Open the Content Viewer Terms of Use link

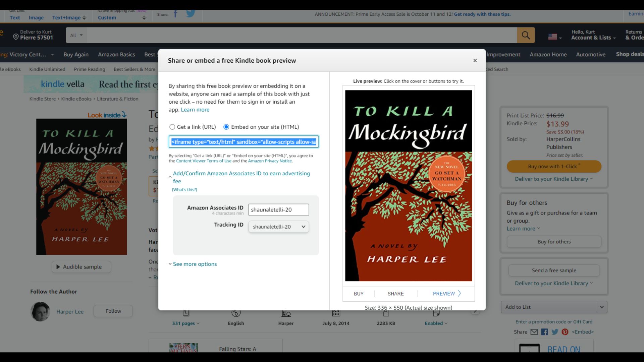tap(204, 161)
